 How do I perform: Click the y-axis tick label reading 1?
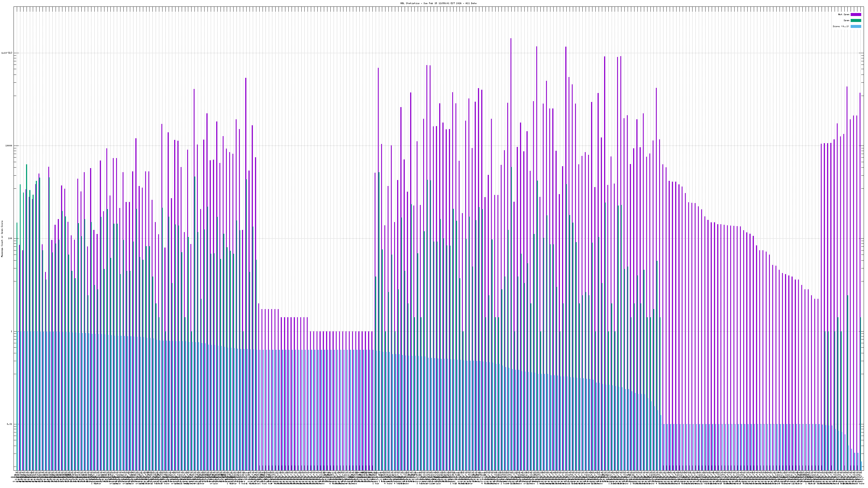point(11,331)
